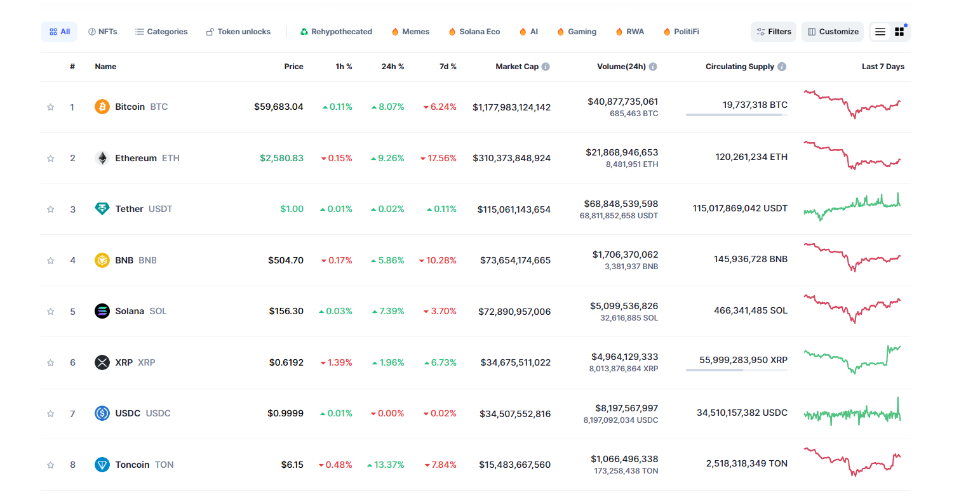Show Market Cap info tooltip icon

click(x=546, y=67)
